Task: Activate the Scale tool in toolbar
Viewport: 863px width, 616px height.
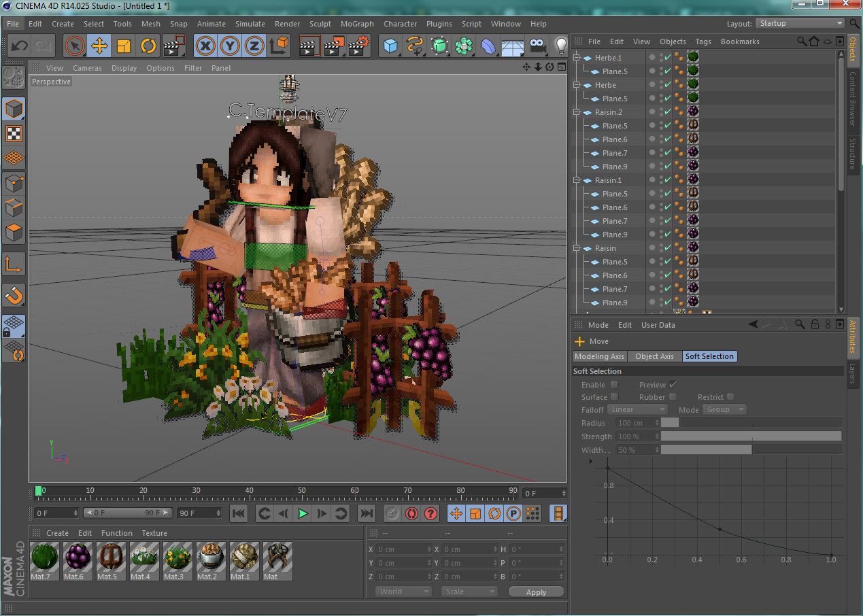Action: point(124,46)
